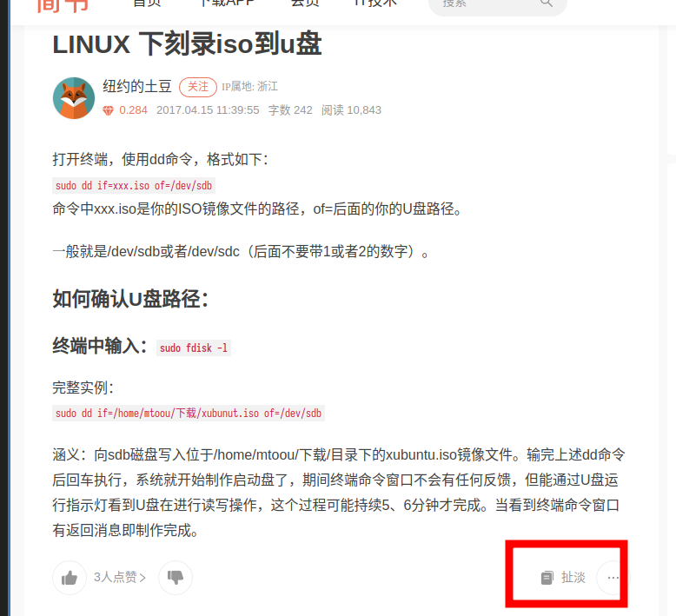This screenshot has width=676, height=616.
Task: Focus the search input field
Action: click(x=489, y=3)
